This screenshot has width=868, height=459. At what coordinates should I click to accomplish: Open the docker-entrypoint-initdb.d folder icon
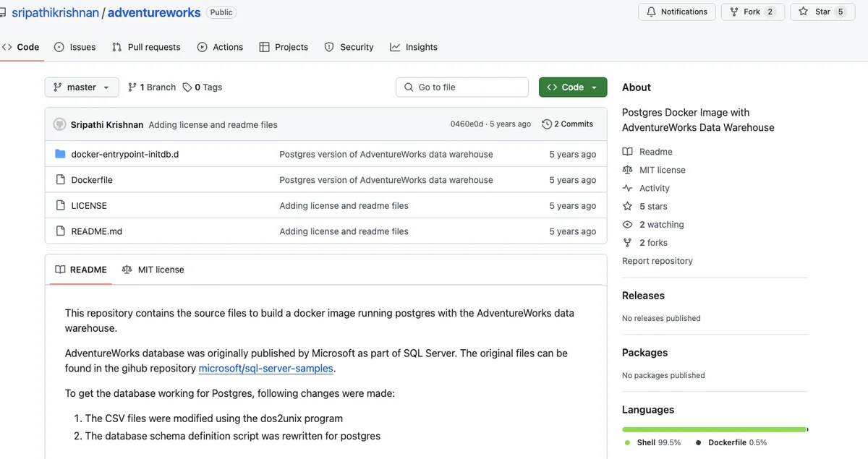click(61, 154)
